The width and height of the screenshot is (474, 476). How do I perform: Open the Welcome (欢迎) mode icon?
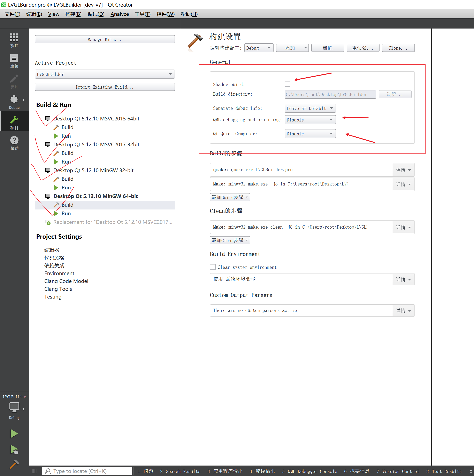click(14, 39)
